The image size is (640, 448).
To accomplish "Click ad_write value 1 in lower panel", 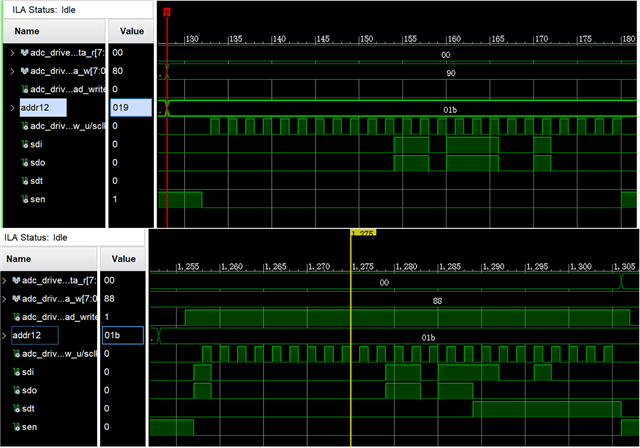I will (x=107, y=317).
